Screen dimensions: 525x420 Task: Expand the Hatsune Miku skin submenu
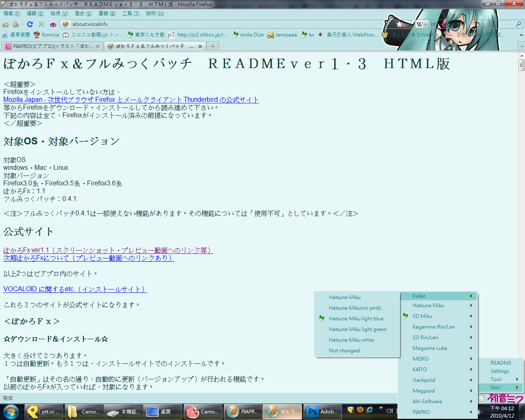pyautogui.click(x=438, y=306)
